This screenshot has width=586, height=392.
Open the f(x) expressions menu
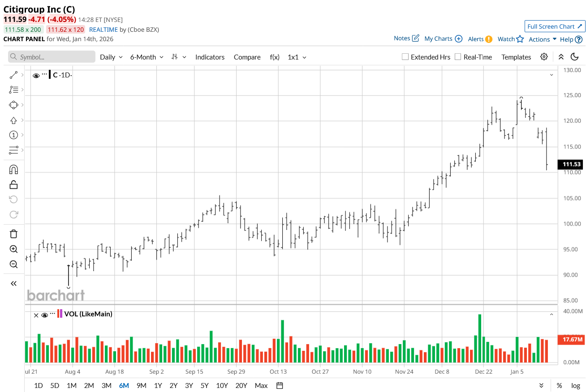275,57
